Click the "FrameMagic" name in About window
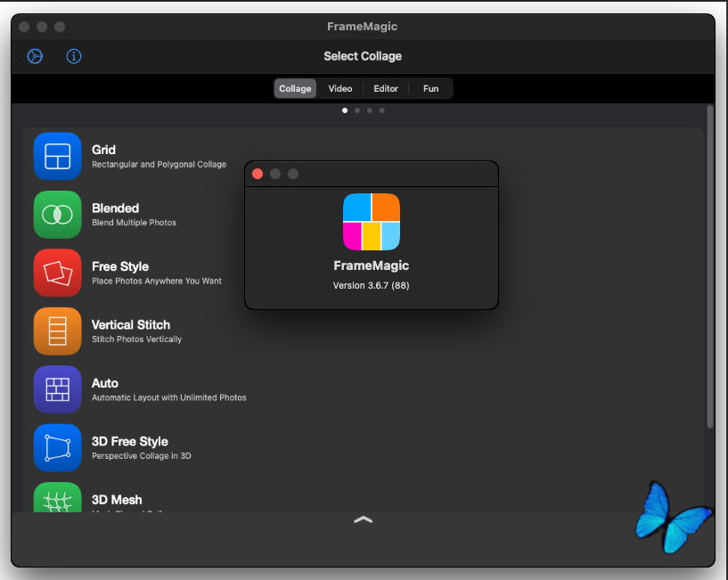 tap(371, 265)
